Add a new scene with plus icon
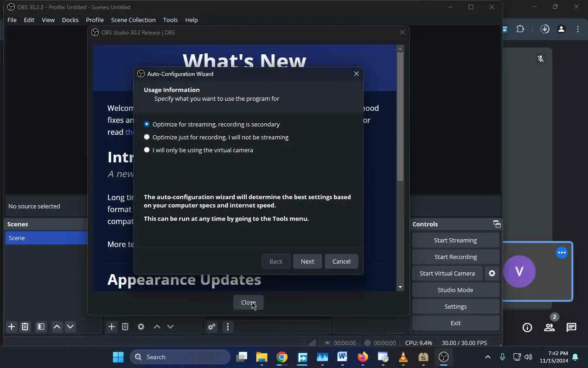This screenshot has height=368, width=588. click(11, 327)
